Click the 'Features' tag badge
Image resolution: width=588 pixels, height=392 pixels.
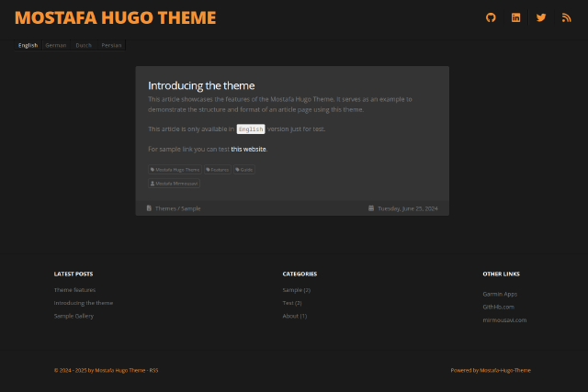[x=217, y=170]
